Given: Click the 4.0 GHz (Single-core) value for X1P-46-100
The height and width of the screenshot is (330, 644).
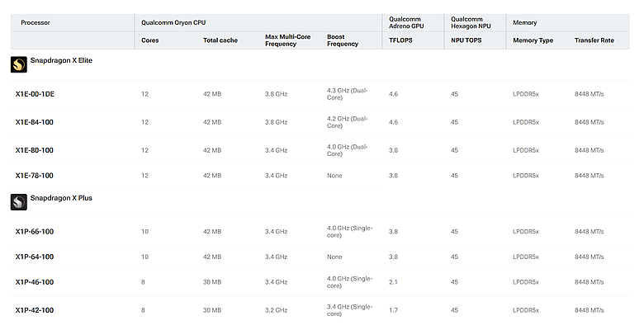Looking at the screenshot, I should click(349, 282).
